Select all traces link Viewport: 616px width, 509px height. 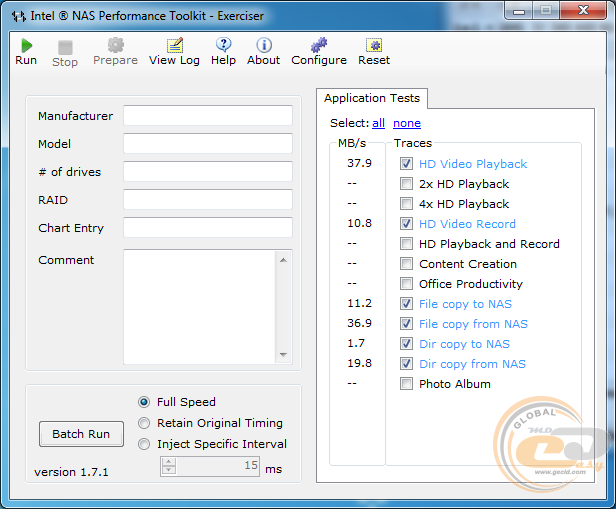coord(378,123)
